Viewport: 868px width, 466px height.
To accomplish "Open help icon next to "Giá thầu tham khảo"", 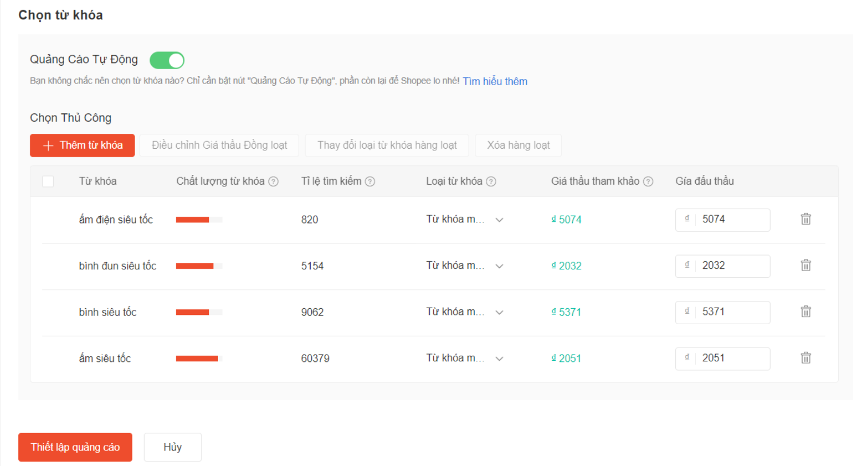I will (648, 181).
